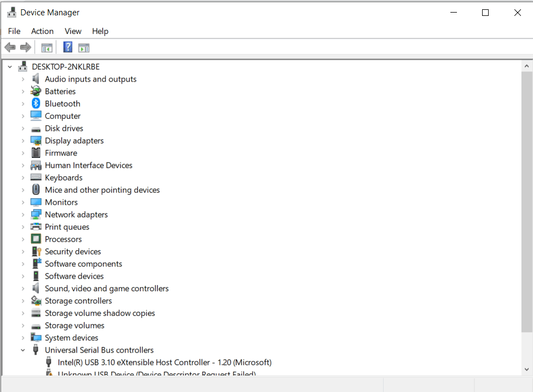Image resolution: width=533 pixels, height=392 pixels.
Task: Expand the Processors chevron
Action: coord(23,239)
